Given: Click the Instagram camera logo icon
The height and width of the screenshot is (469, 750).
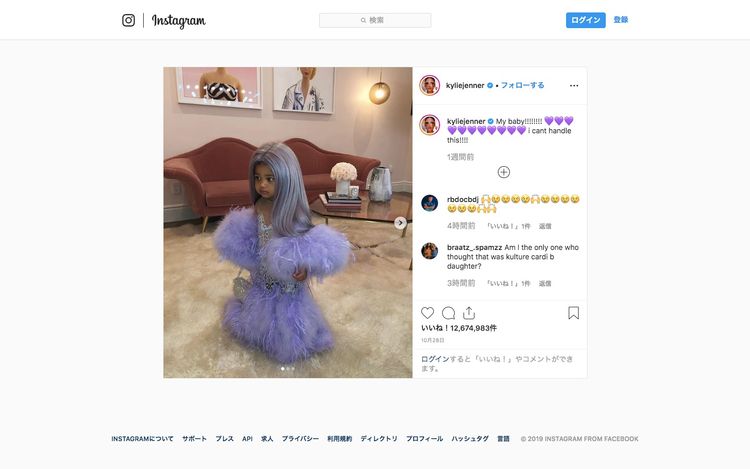Looking at the screenshot, I should [x=128, y=20].
